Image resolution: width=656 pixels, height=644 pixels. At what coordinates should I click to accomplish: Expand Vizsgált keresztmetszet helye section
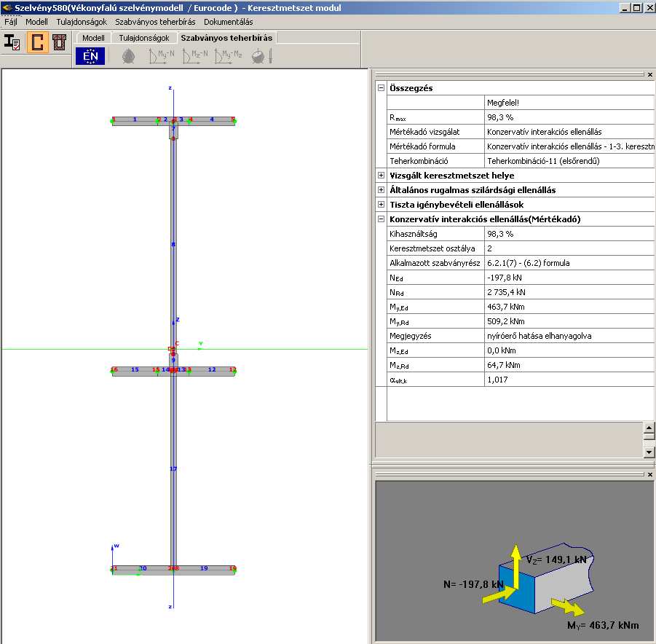tap(381, 176)
